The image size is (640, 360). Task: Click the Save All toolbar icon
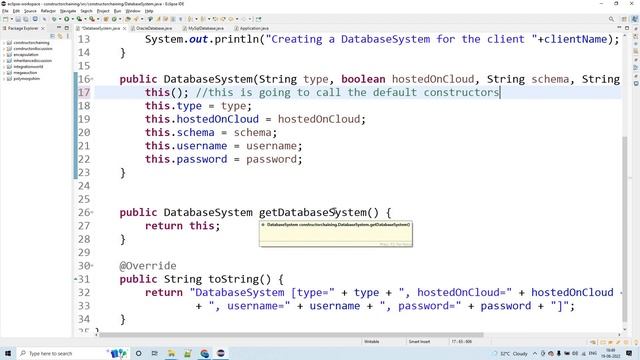click(x=26, y=19)
